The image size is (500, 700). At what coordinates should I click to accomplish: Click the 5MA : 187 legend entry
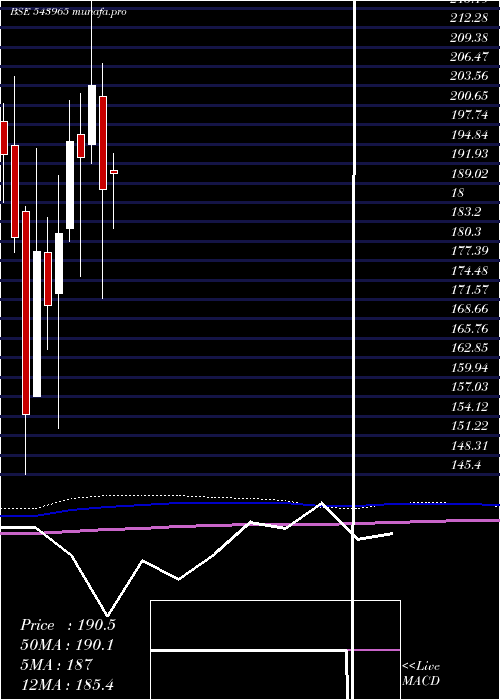tap(56, 664)
